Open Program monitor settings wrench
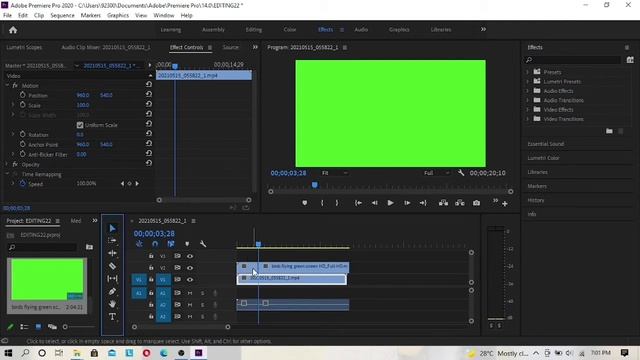Screen dimensions: 640x360 (x=461, y=173)
